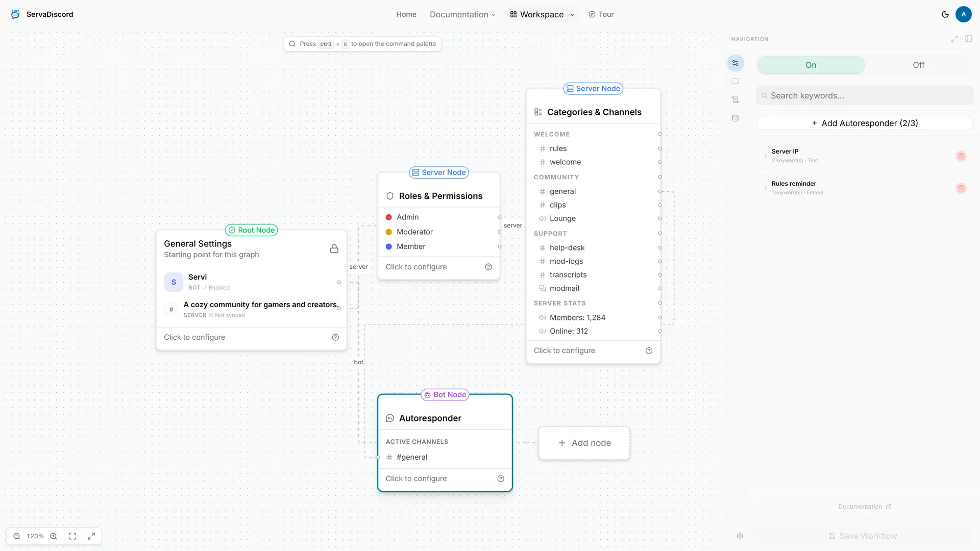Click to configure General Settings node

tap(194, 337)
